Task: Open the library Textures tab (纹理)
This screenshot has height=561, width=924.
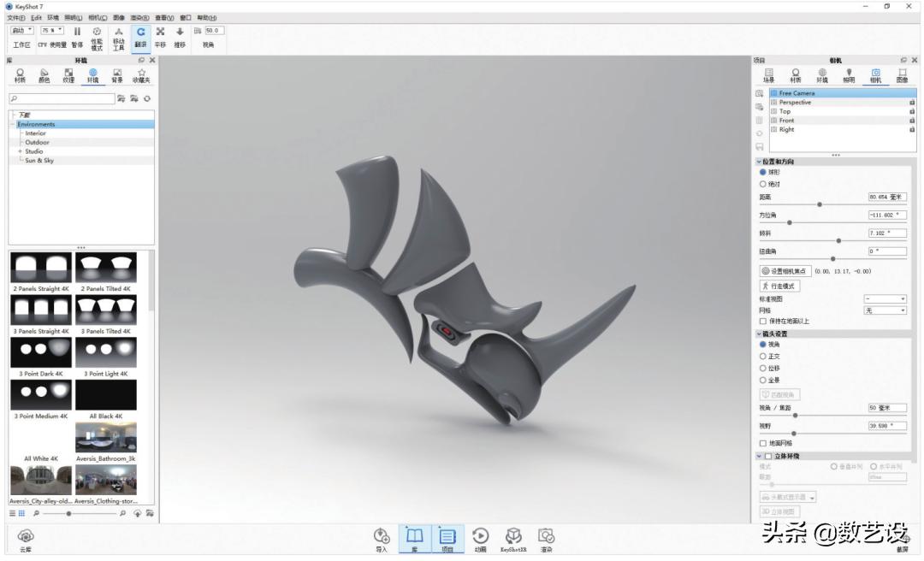Action: 68,75
